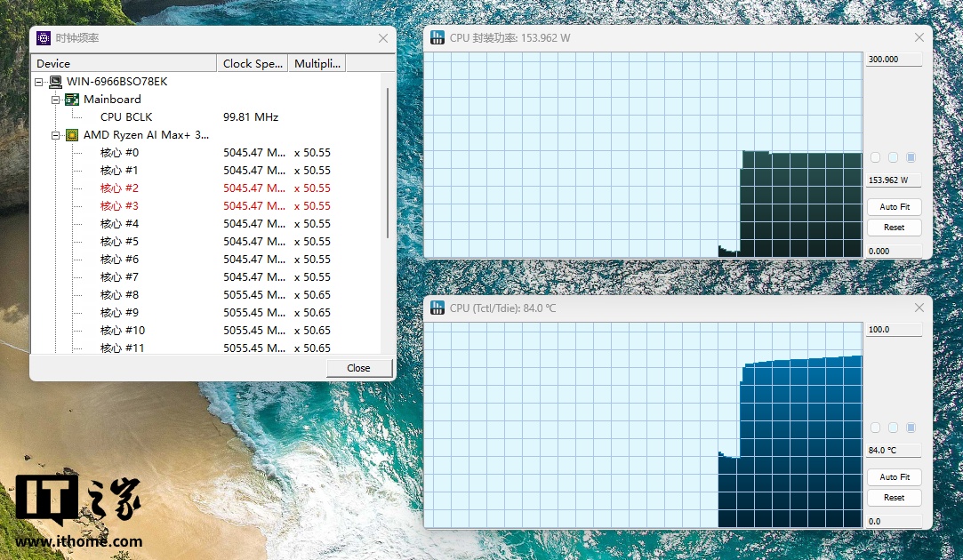
Task: Click Auto Fit in the CPU temperature graph
Action: [x=895, y=477]
